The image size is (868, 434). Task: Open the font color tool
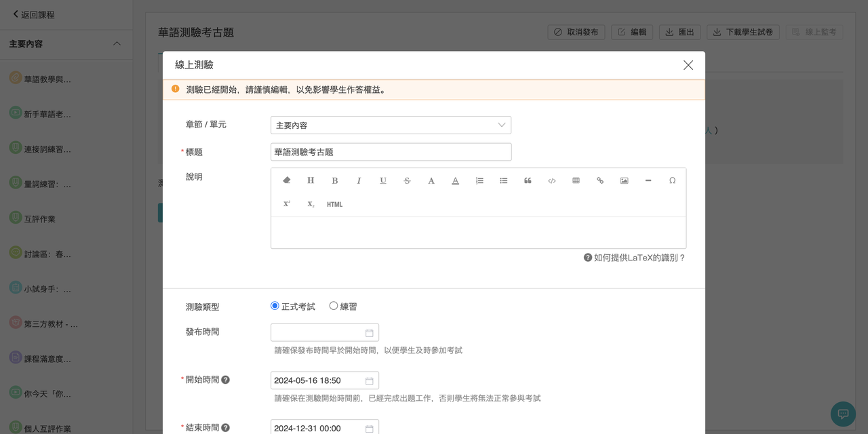pyautogui.click(x=431, y=180)
